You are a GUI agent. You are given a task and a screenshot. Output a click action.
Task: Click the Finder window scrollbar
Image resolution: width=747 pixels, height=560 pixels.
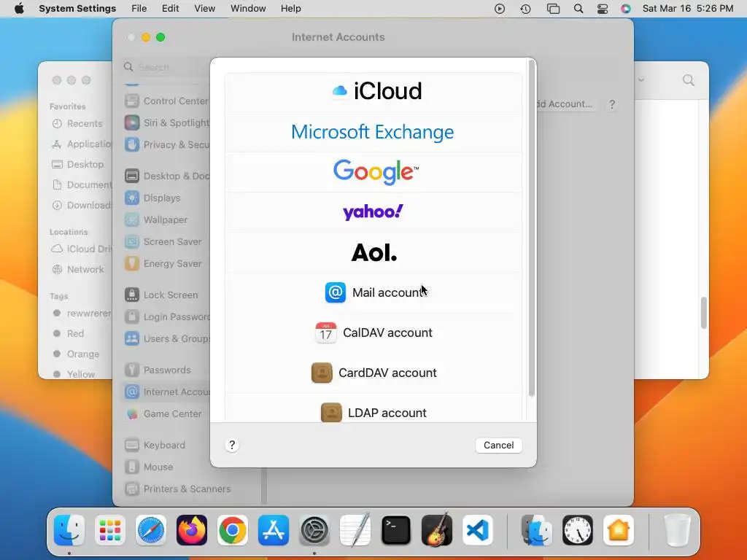point(704,313)
